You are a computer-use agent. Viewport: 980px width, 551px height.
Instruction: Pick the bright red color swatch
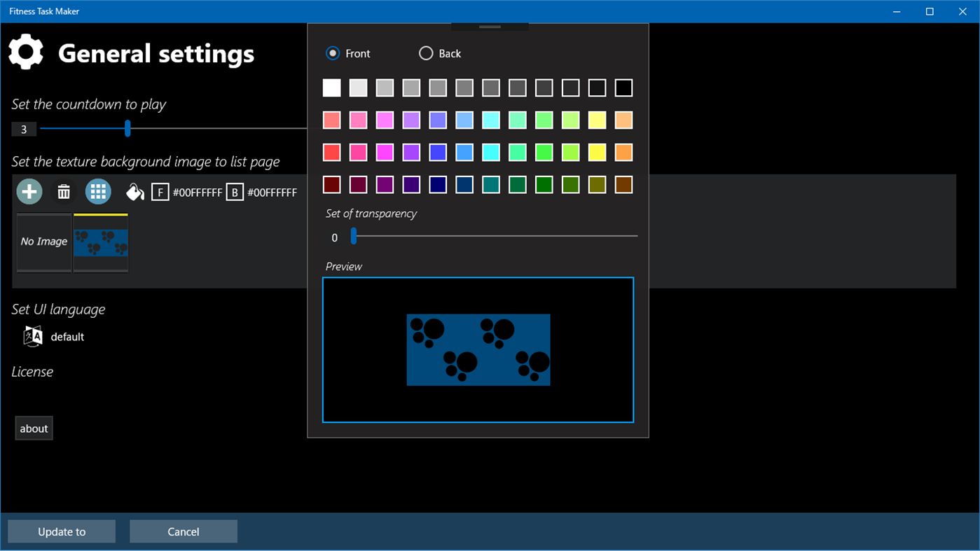pyautogui.click(x=332, y=152)
